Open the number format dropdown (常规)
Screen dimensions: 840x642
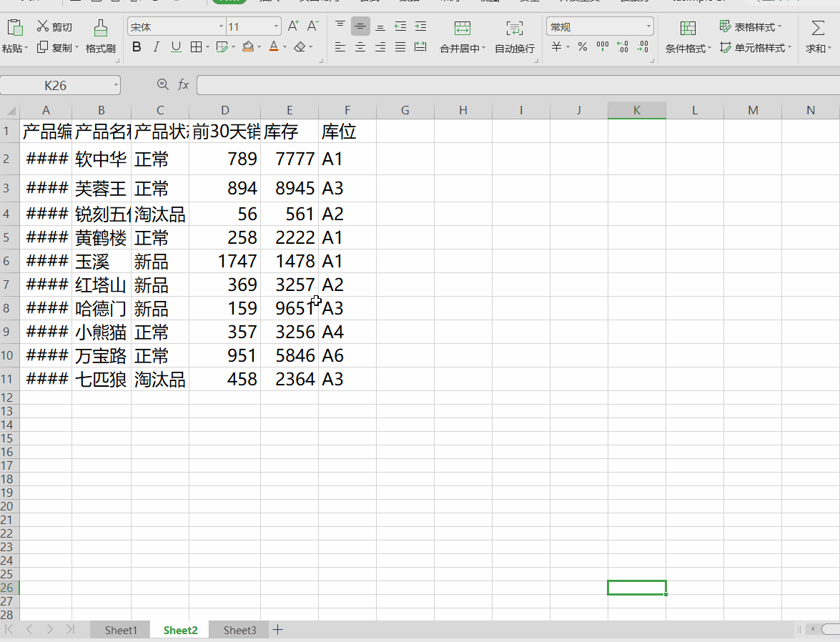tap(648, 26)
